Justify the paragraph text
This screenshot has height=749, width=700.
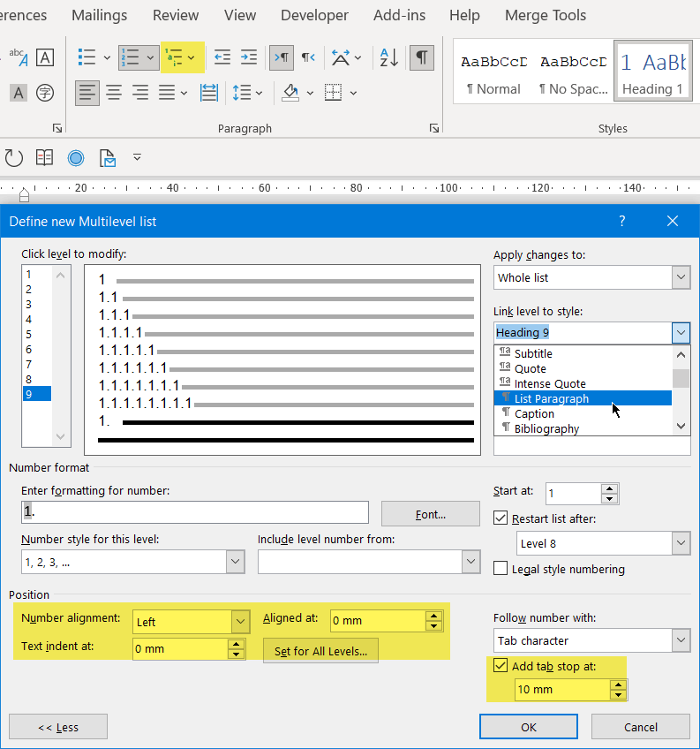point(167,93)
